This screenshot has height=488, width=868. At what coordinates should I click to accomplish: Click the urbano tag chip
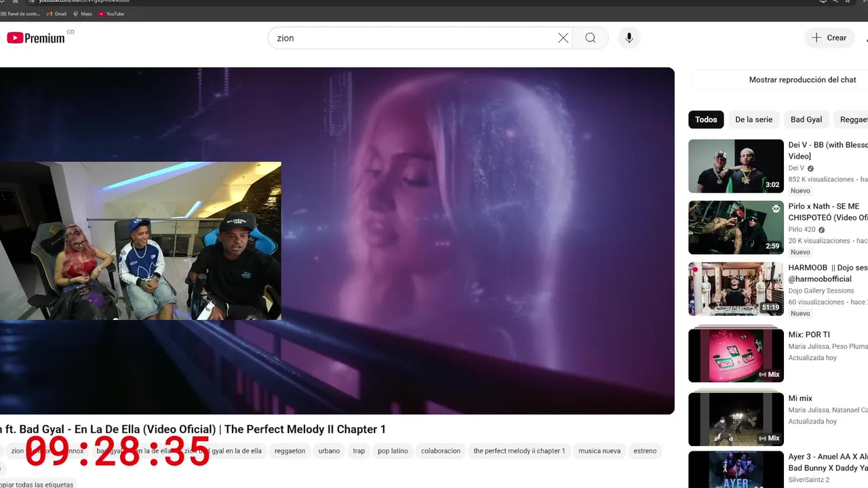[x=329, y=451]
